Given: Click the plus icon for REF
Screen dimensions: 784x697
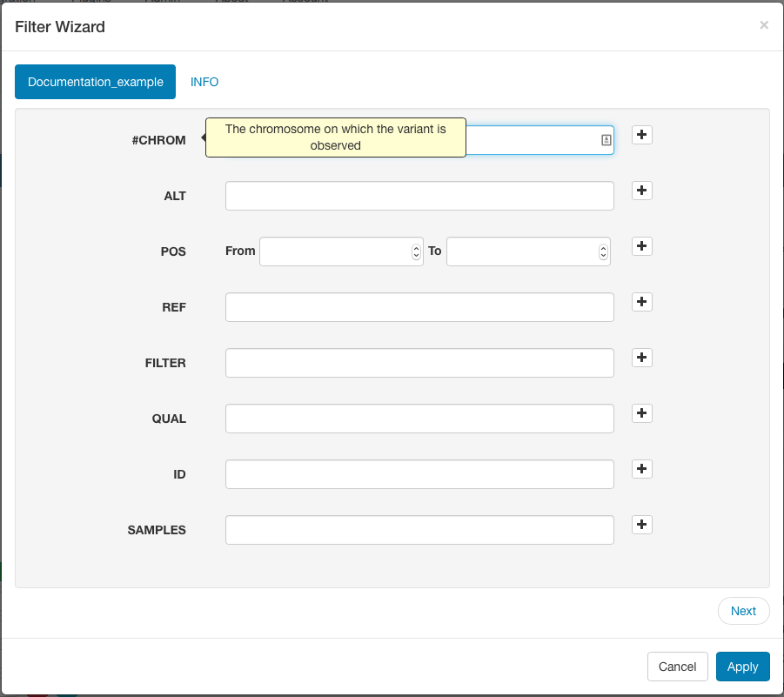Looking at the screenshot, I should 641,302.
